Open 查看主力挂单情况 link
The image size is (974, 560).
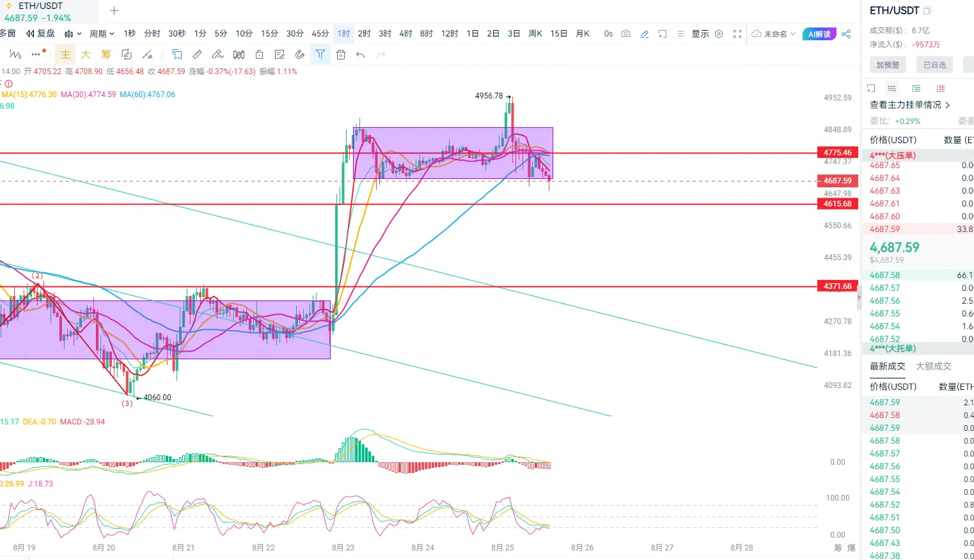tap(909, 105)
